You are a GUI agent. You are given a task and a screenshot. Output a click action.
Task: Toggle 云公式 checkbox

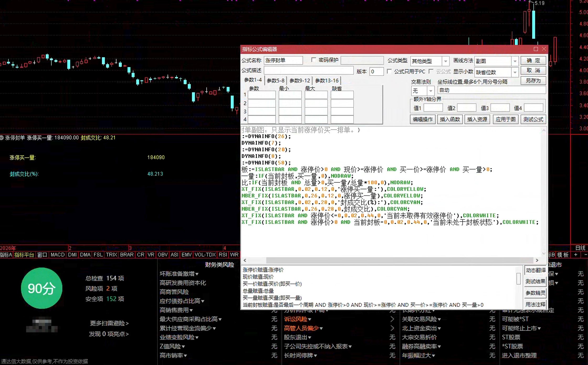click(431, 71)
